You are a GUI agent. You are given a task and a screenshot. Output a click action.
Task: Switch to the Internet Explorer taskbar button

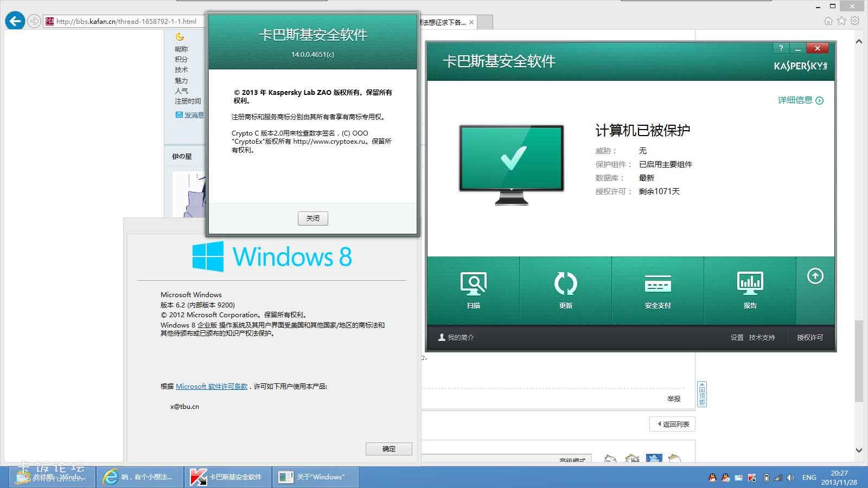pos(139,477)
